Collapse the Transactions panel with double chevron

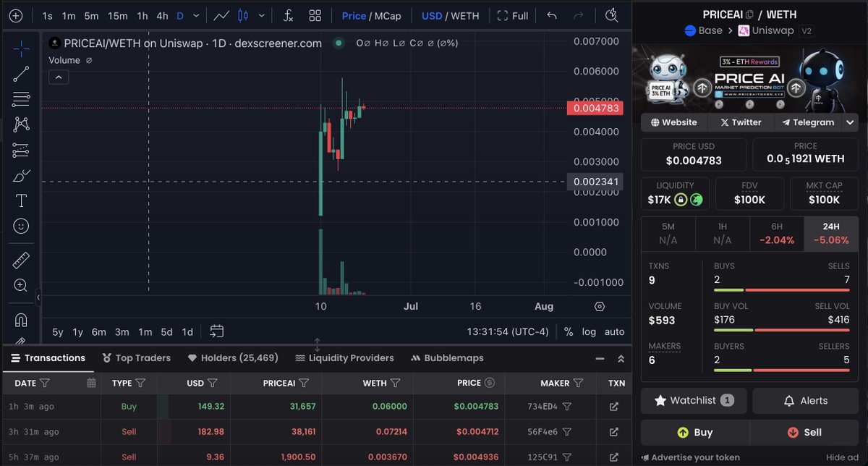620,357
